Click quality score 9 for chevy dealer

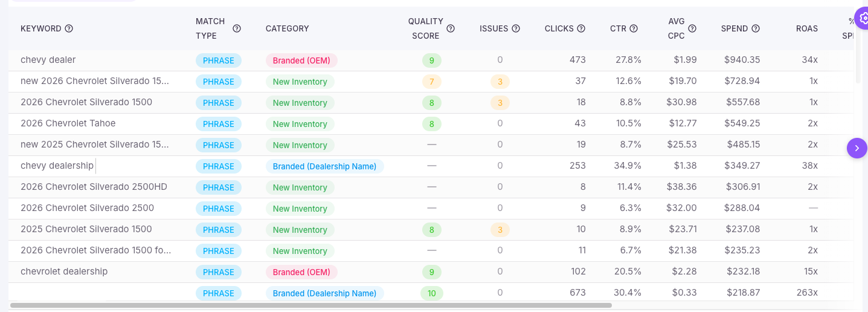tap(432, 60)
